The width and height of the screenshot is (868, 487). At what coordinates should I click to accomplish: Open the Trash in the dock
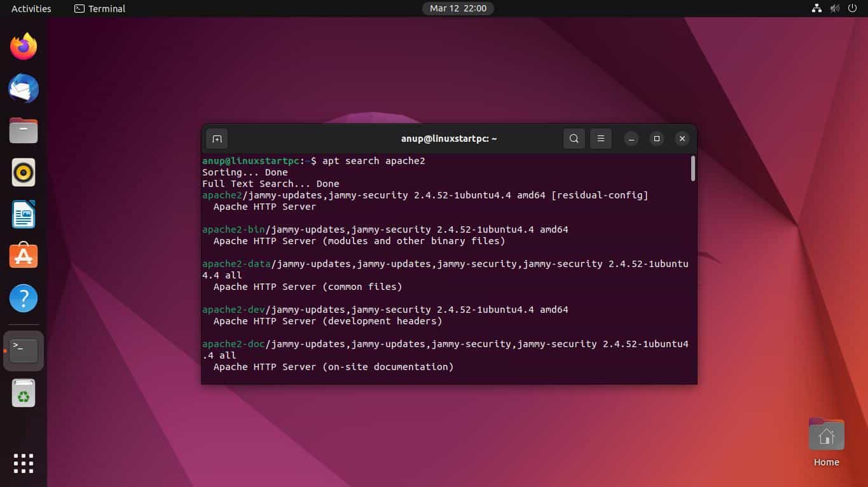[24, 393]
